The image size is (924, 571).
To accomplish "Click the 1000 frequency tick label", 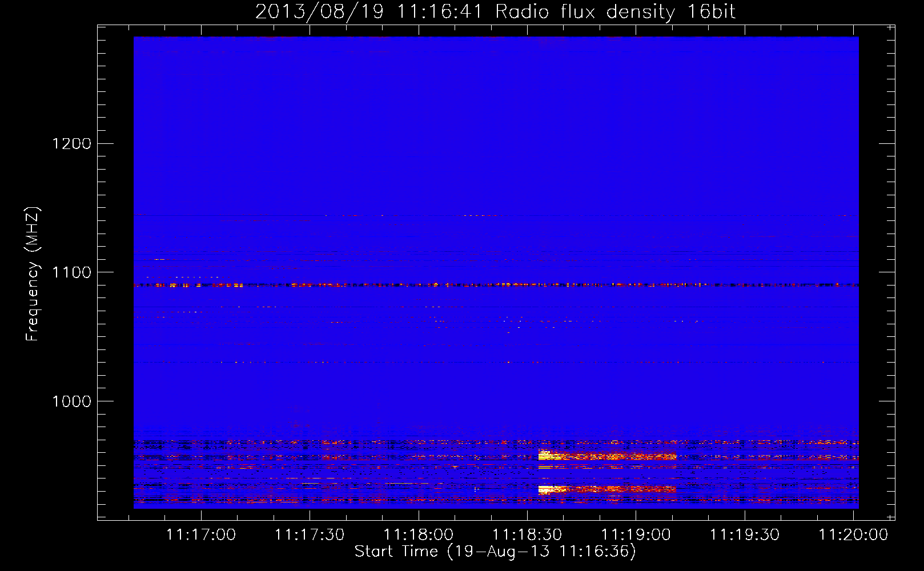I will pyautogui.click(x=72, y=401).
